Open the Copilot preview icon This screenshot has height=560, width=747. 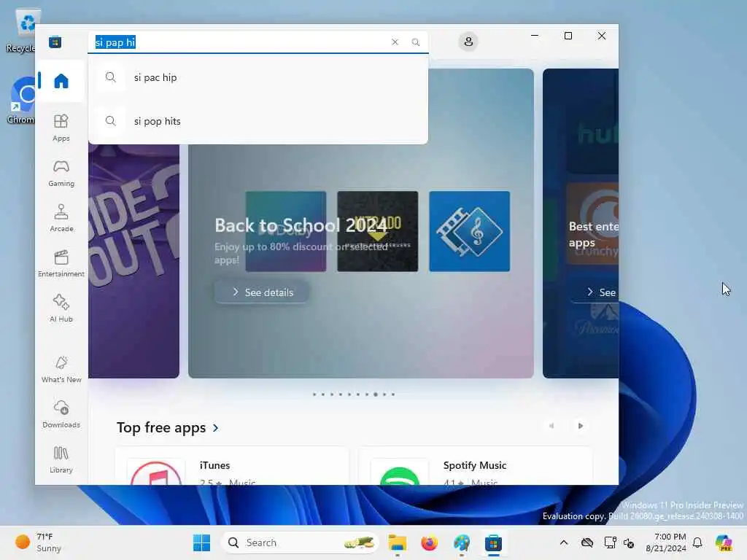click(724, 542)
